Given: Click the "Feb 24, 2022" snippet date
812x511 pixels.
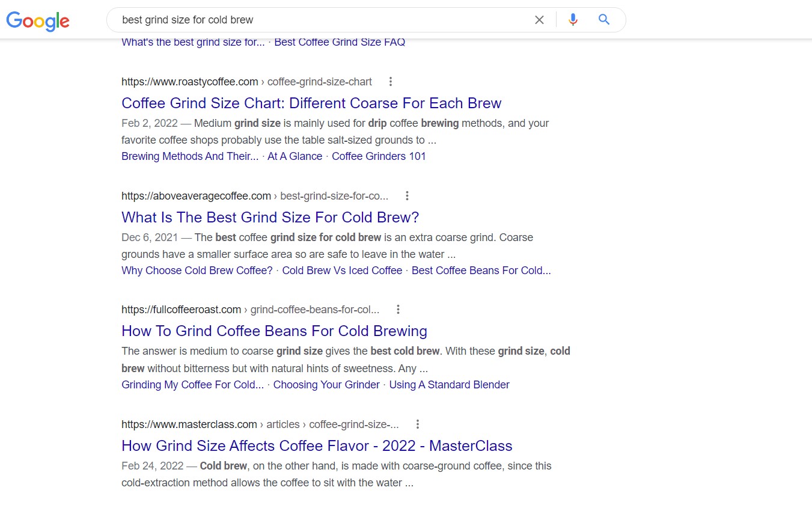Looking at the screenshot, I should click(153, 466).
